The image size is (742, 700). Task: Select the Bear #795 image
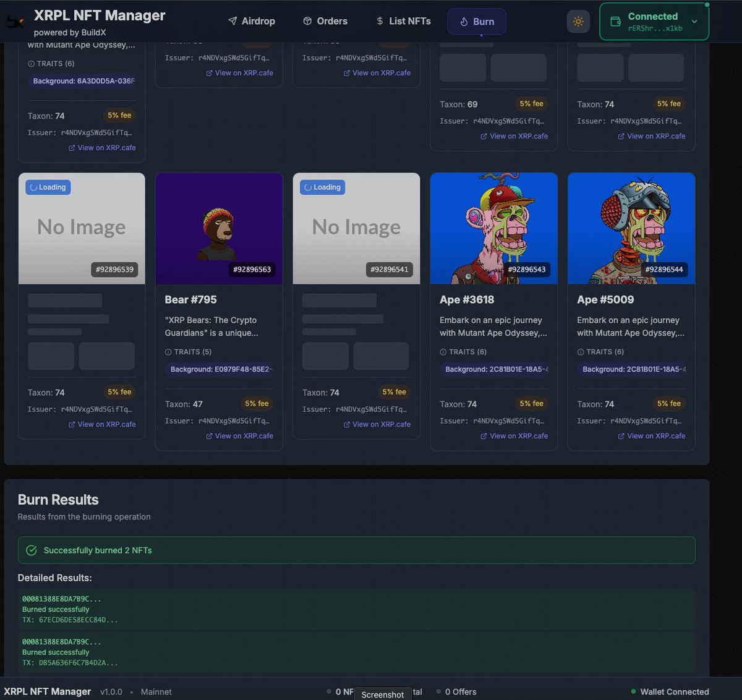pos(219,228)
